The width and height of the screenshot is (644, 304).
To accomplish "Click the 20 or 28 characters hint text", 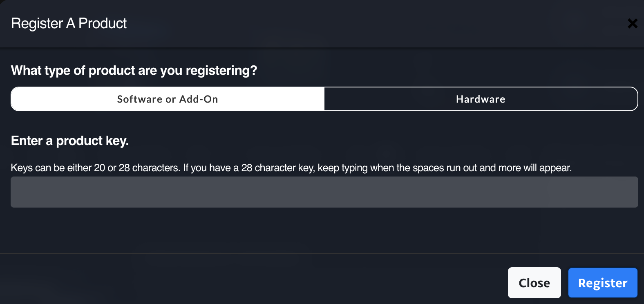I will point(291,168).
